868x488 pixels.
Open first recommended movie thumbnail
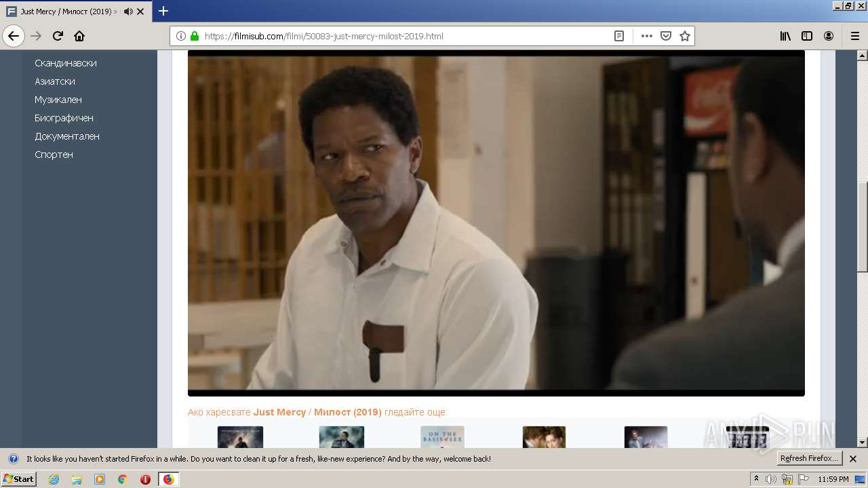pyautogui.click(x=240, y=437)
